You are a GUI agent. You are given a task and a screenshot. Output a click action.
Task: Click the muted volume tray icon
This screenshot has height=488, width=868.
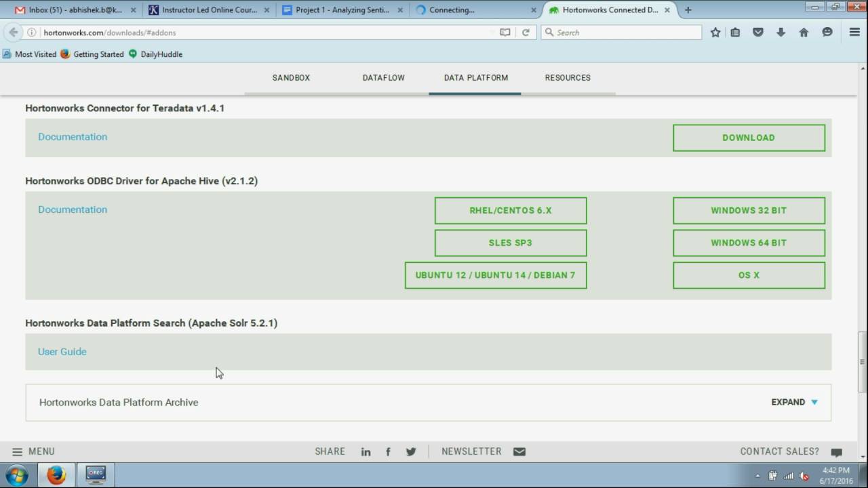tap(804, 476)
